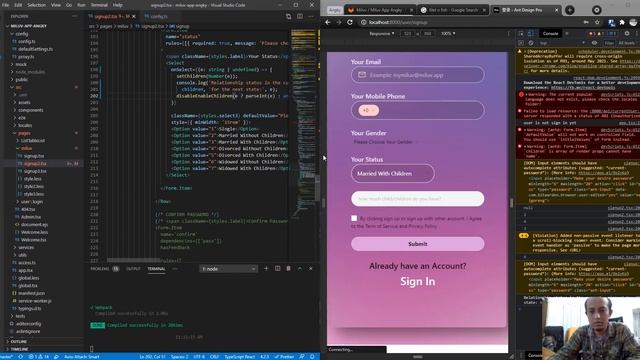Open the Responsive device dropdown
Viewport: 640px width, 360px height.
tap(382, 33)
